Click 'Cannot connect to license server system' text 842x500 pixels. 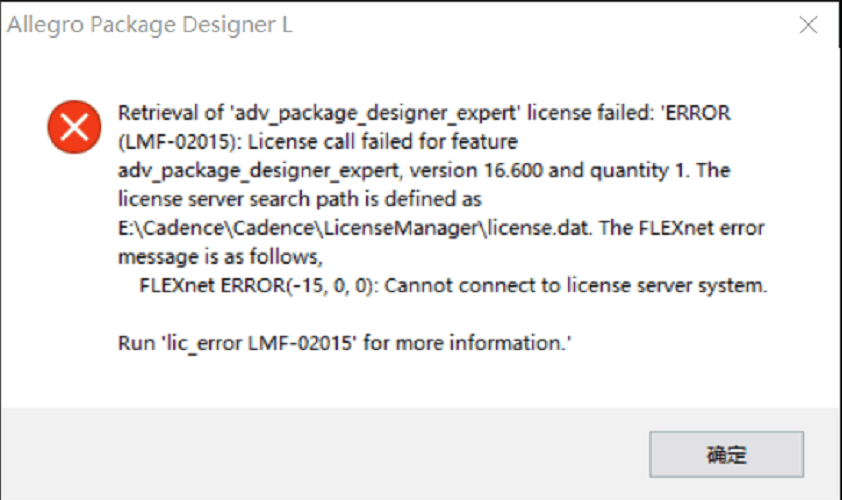pos(576,285)
